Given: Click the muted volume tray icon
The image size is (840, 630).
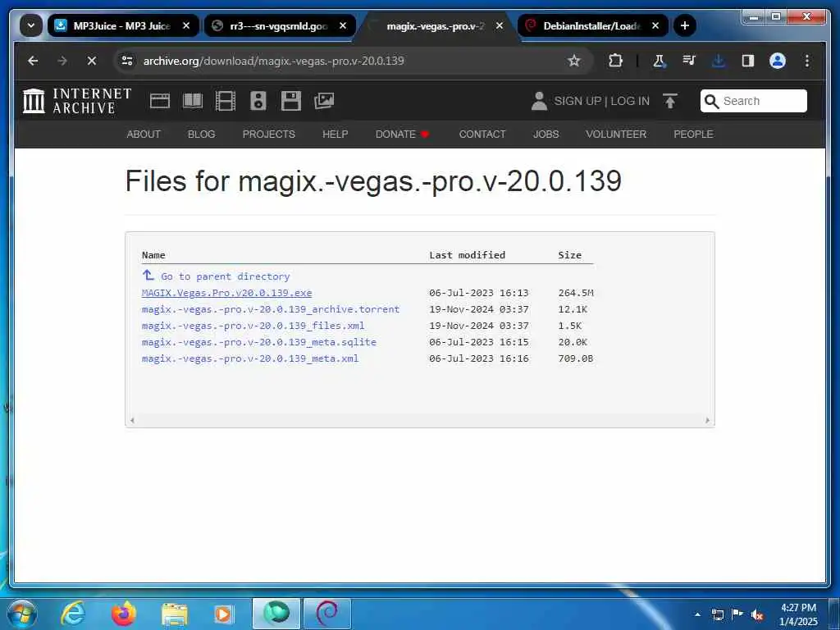Looking at the screenshot, I should coord(757,614).
